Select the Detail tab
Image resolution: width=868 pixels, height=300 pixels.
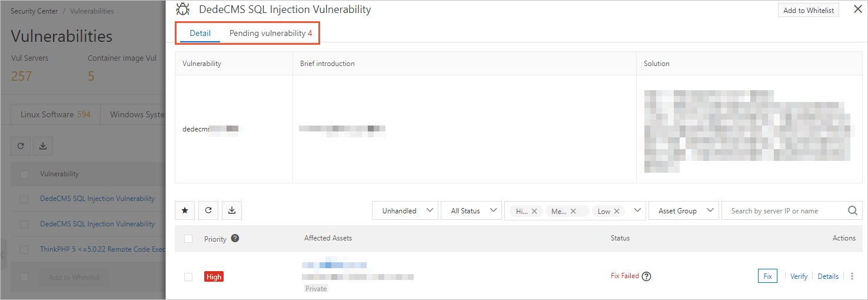200,33
